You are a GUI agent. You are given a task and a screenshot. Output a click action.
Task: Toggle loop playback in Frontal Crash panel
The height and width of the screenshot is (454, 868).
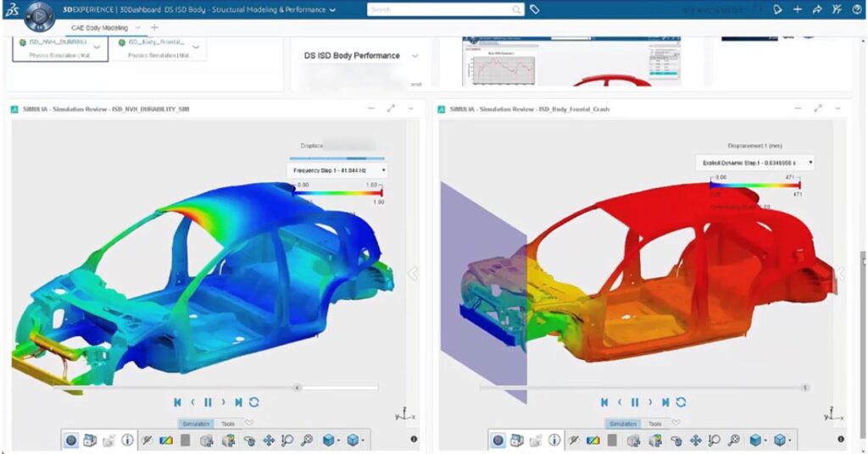click(682, 402)
